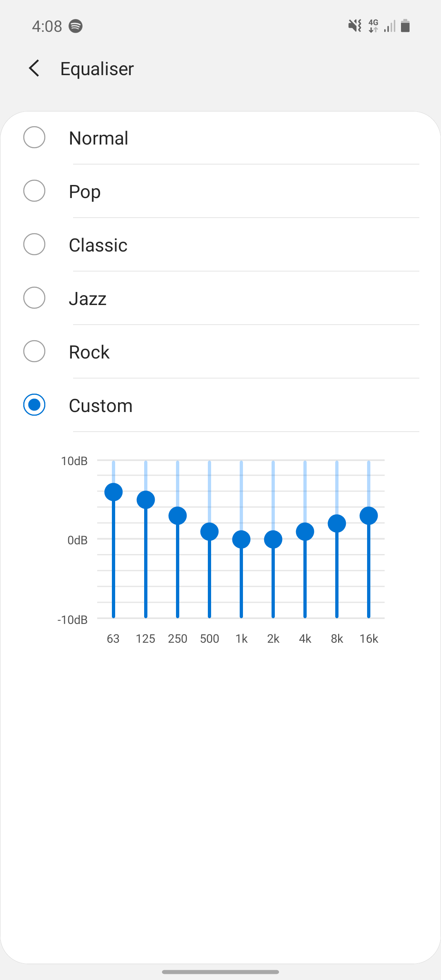Tap the battery status icon

tap(405, 26)
